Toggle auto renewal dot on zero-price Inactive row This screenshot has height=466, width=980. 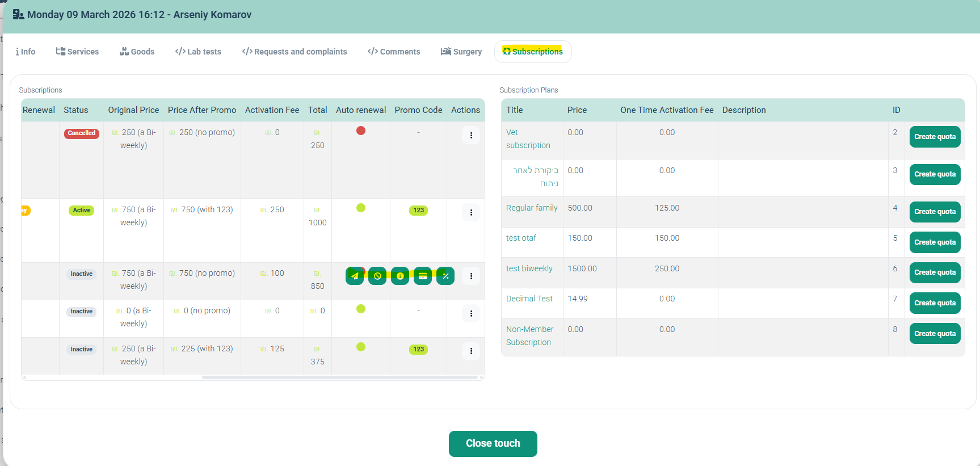click(x=361, y=309)
